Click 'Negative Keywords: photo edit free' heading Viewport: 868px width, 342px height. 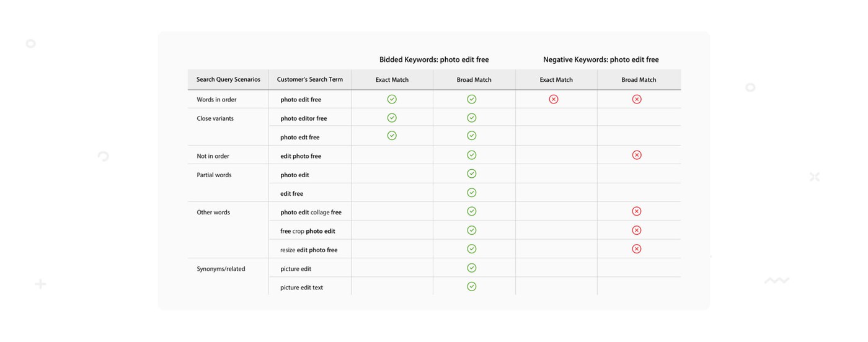click(x=601, y=60)
